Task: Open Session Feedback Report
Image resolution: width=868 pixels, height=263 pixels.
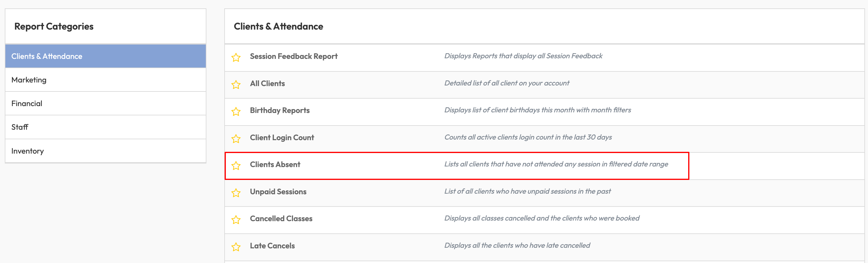Action: [294, 56]
